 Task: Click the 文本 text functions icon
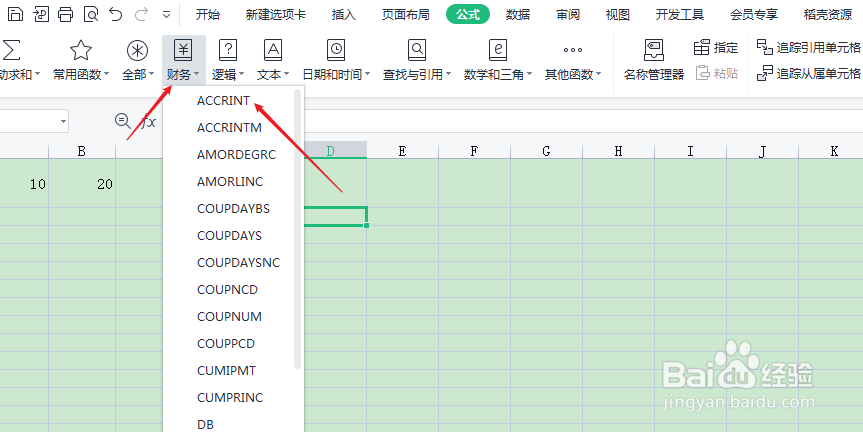(273, 50)
